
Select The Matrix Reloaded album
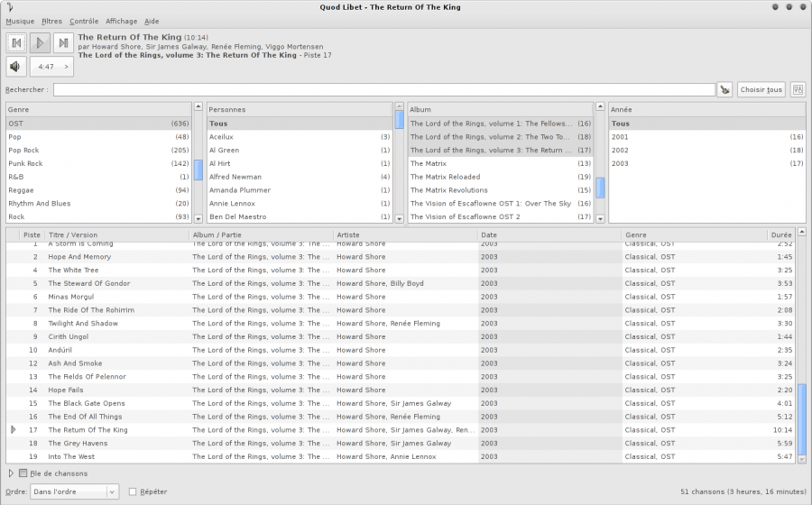pos(500,177)
